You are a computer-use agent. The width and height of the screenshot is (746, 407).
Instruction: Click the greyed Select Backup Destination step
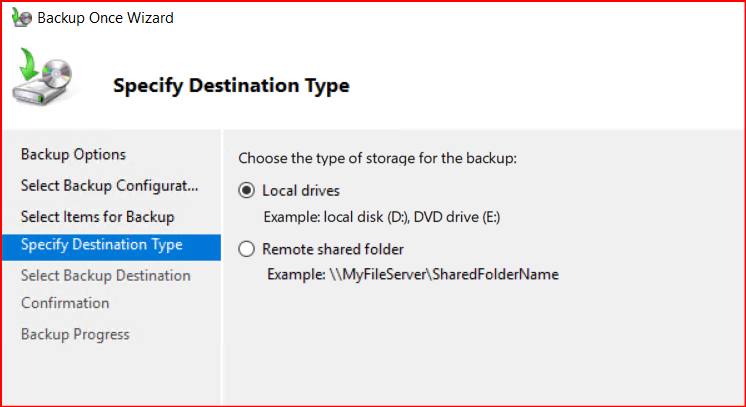pos(105,275)
